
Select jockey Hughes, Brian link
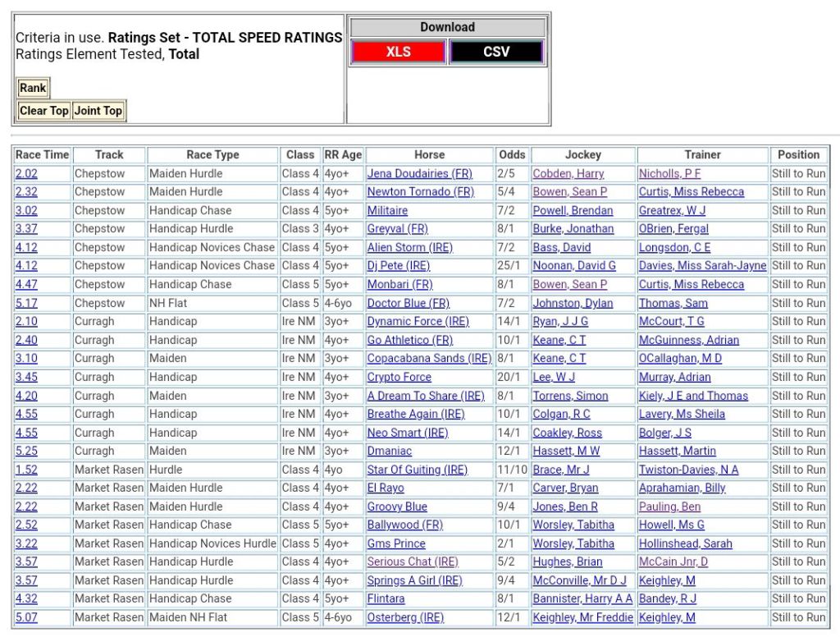pyautogui.click(x=567, y=562)
